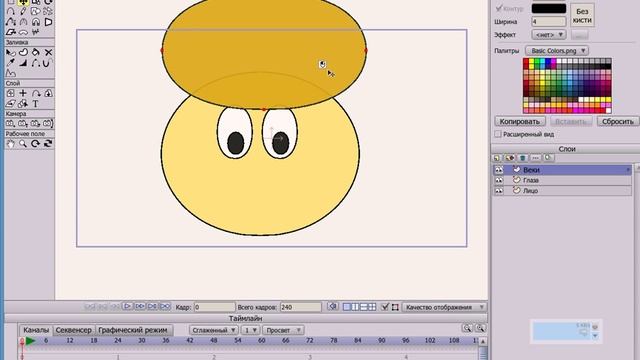This screenshot has height=360, width=640.
Task: Switch to the Секвенсер tab
Action: tap(73, 330)
